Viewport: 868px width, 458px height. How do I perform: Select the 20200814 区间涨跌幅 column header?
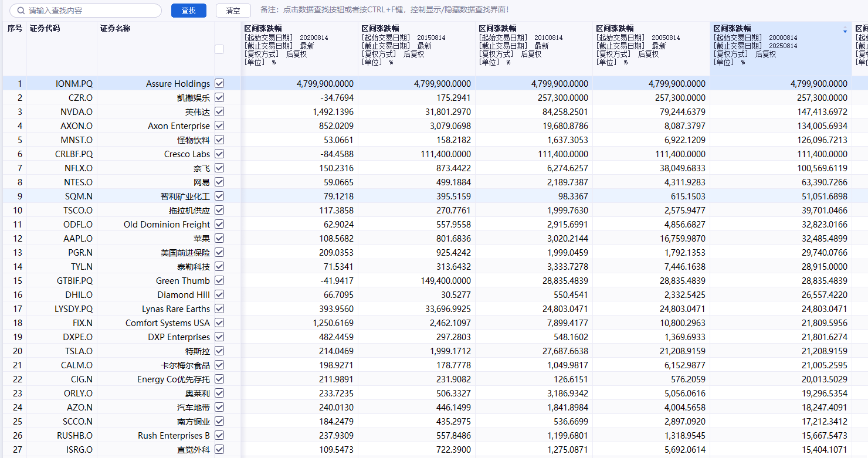pyautogui.click(x=299, y=49)
